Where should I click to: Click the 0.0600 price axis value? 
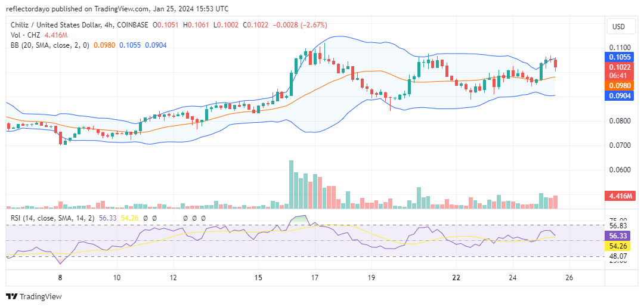(x=618, y=170)
